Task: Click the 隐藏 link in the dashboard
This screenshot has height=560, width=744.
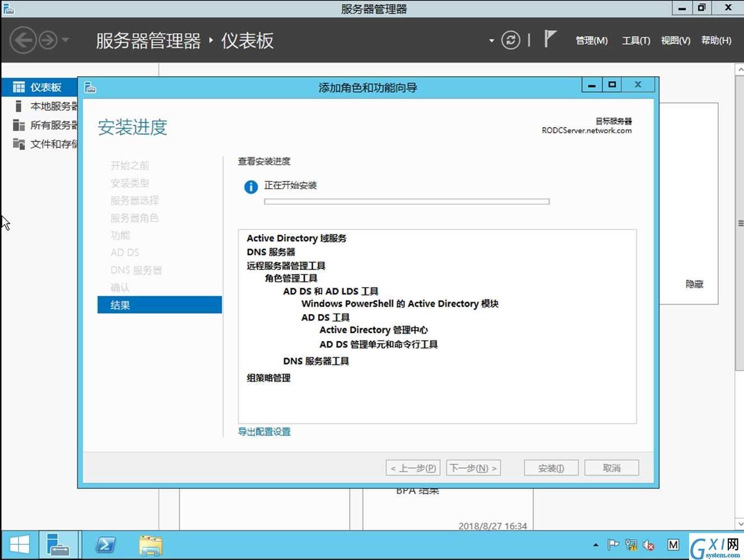Action: 695,284
